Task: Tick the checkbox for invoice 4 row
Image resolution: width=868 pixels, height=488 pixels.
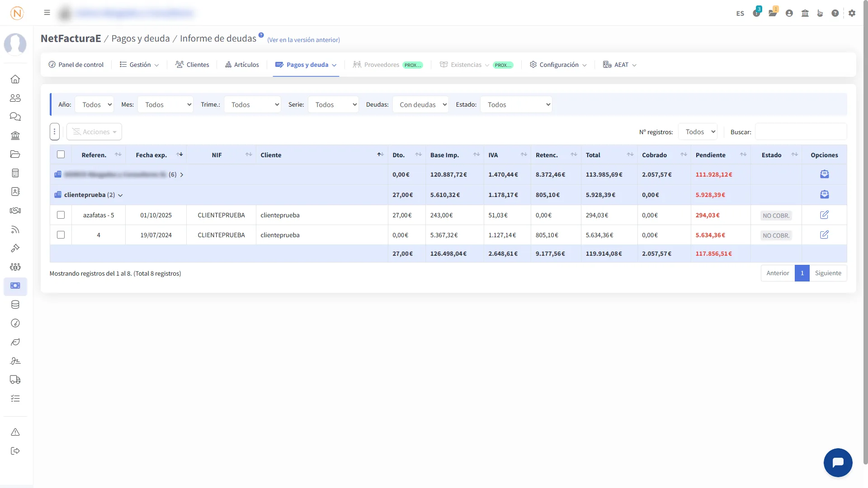Action: (61, 235)
